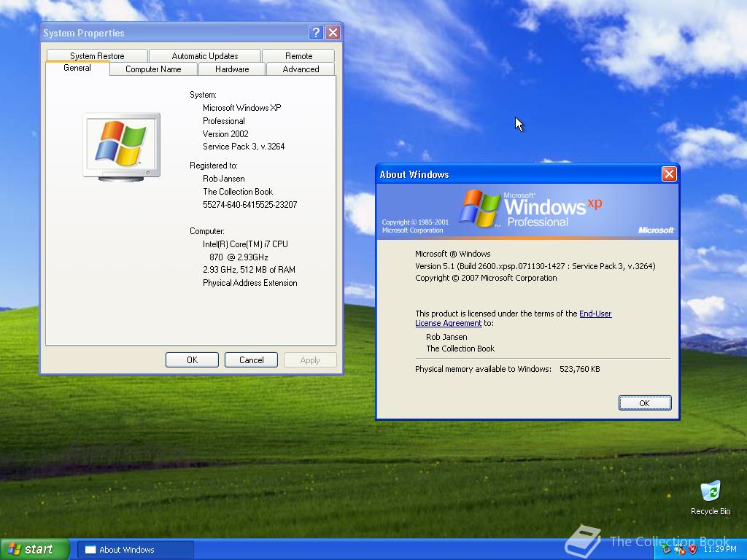Select the Automatic Updates tab
The width and height of the screenshot is (747, 560).
[x=205, y=55]
